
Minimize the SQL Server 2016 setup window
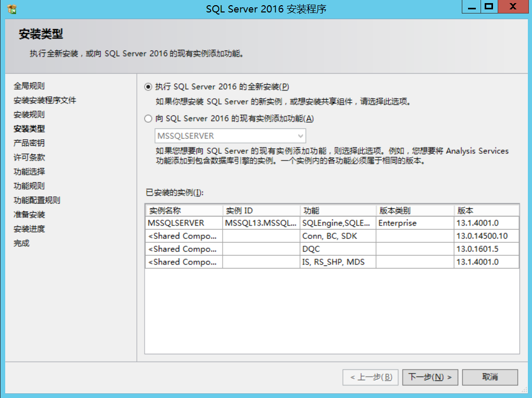[x=471, y=7]
